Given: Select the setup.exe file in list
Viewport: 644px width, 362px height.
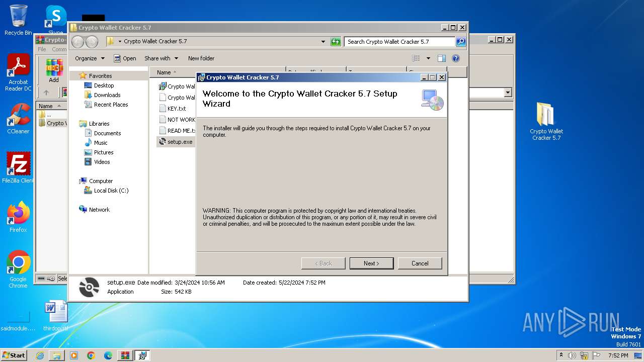Looking at the screenshot, I should click(175, 142).
